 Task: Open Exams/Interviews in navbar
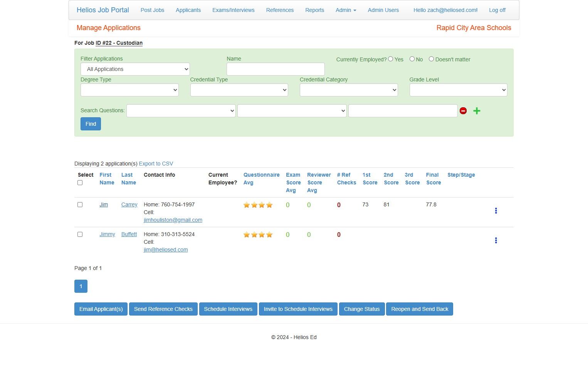(234, 10)
